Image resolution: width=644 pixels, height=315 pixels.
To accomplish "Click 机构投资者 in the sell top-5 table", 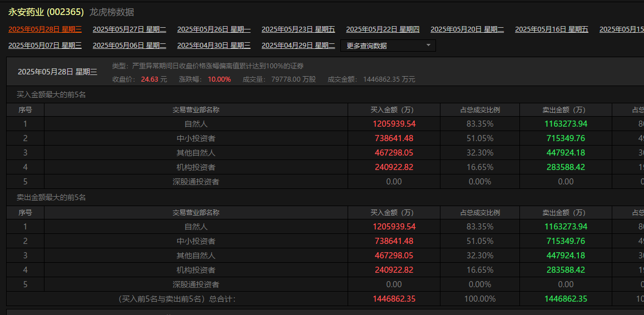I will click(196, 270).
